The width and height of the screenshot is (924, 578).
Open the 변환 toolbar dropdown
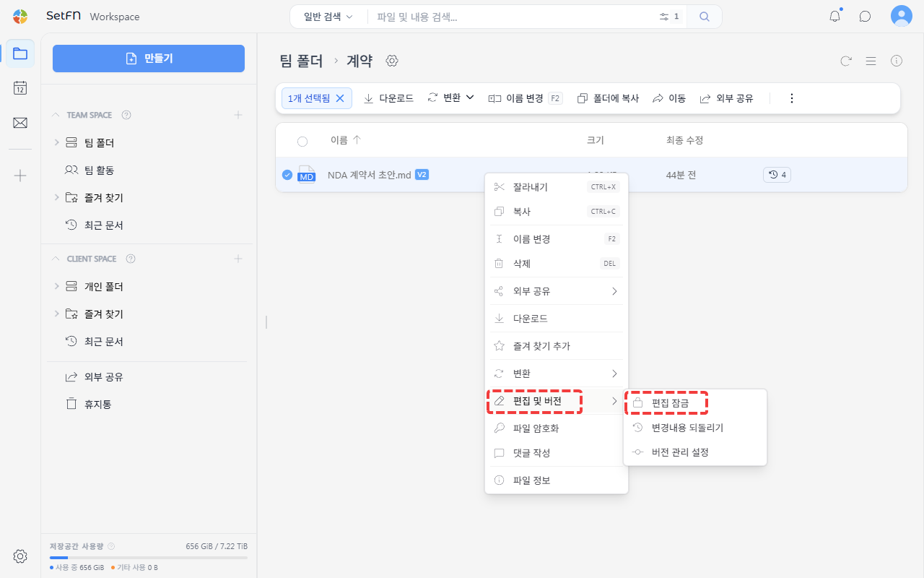(451, 98)
